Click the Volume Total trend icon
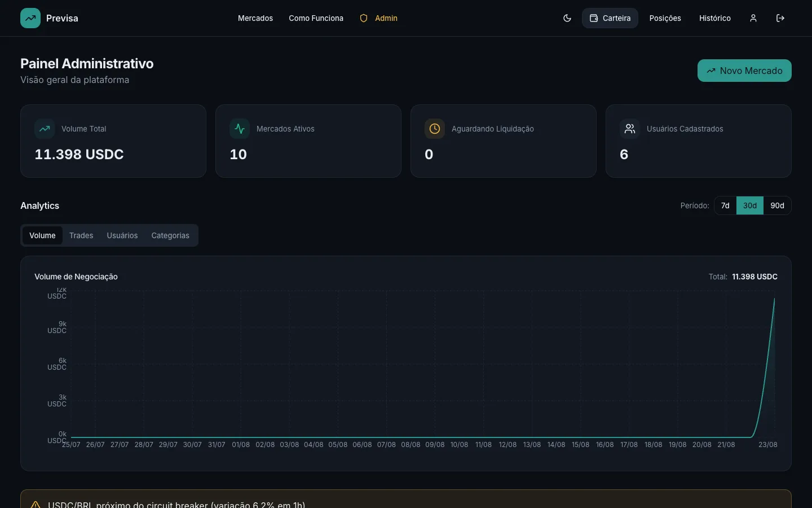The image size is (812, 508). tap(45, 129)
